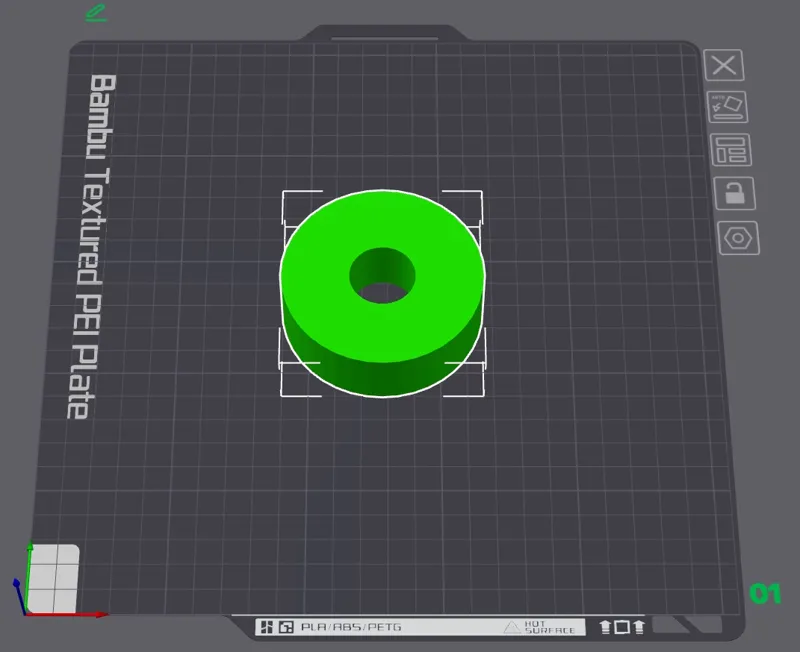The height and width of the screenshot is (652, 800).
Task: Click the plate handle tab at top
Action: point(384,33)
